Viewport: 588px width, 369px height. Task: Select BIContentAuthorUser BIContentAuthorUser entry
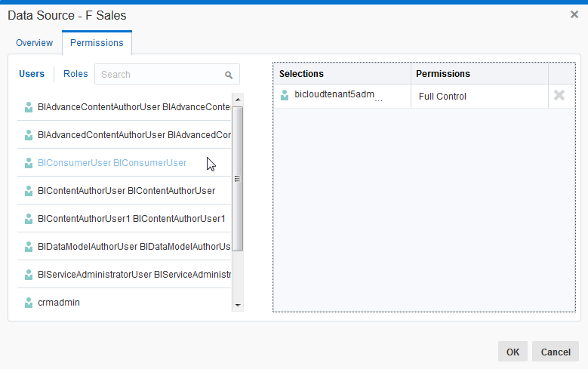click(124, 191)
